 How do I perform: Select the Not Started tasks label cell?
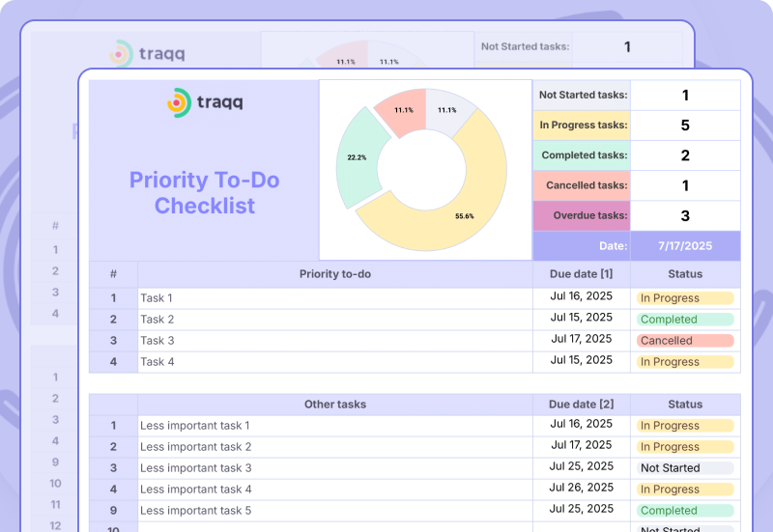coord(582,95)
